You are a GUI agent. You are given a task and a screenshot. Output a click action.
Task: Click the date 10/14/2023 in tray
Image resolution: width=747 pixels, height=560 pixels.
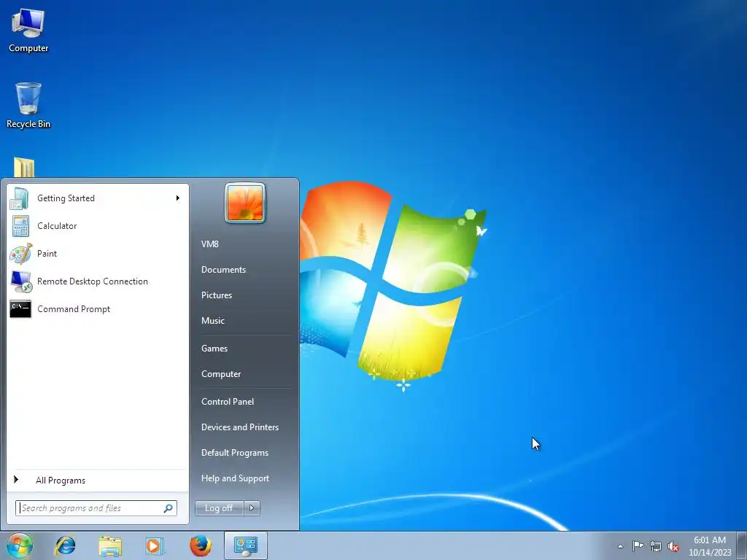[x=710, y=553]
